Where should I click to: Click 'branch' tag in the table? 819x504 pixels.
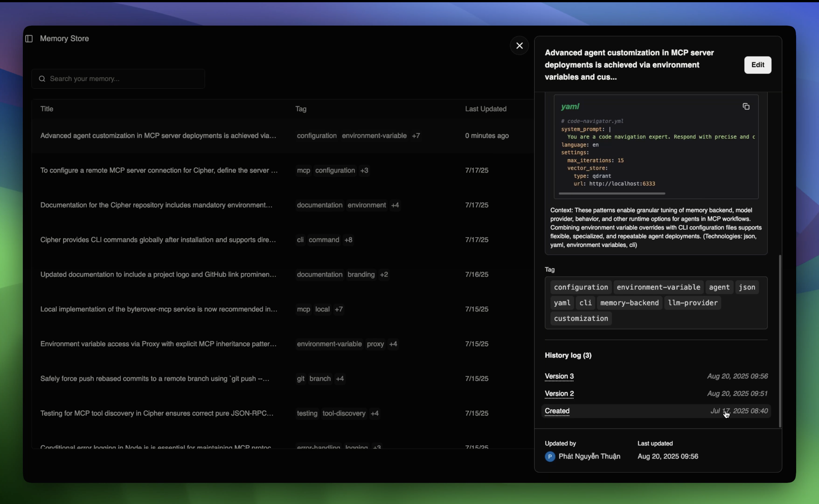[320, 378]
